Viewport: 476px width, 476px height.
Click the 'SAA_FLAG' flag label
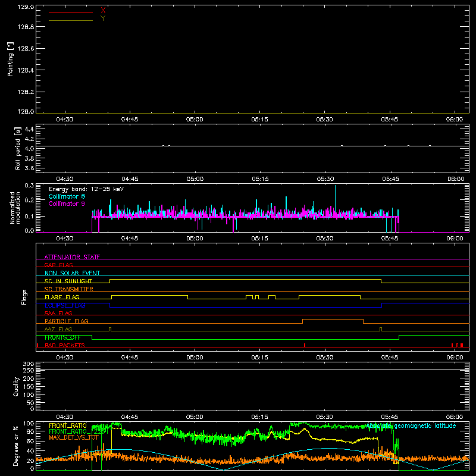(x=58, y=313)
